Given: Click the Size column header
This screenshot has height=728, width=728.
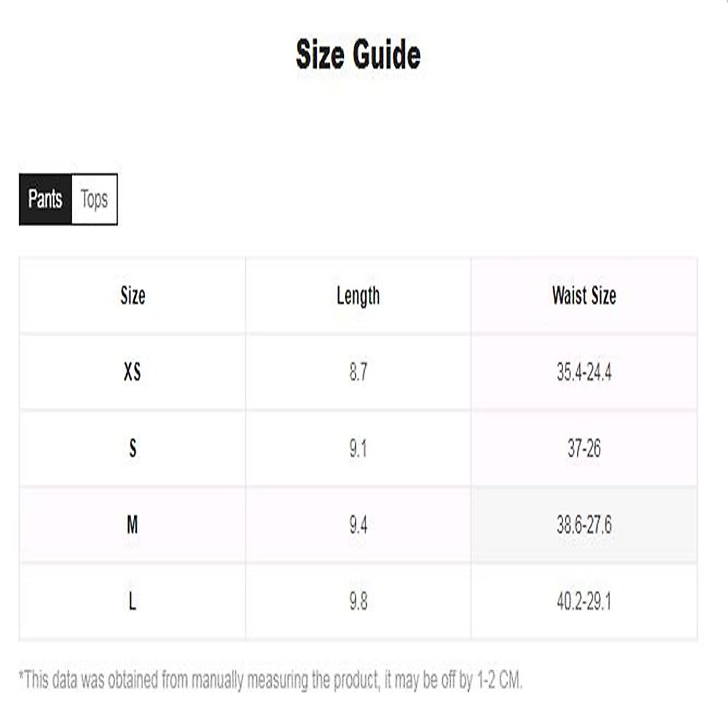Looking at the screenshot, I should pyautogui.click(x=133, y=296).
